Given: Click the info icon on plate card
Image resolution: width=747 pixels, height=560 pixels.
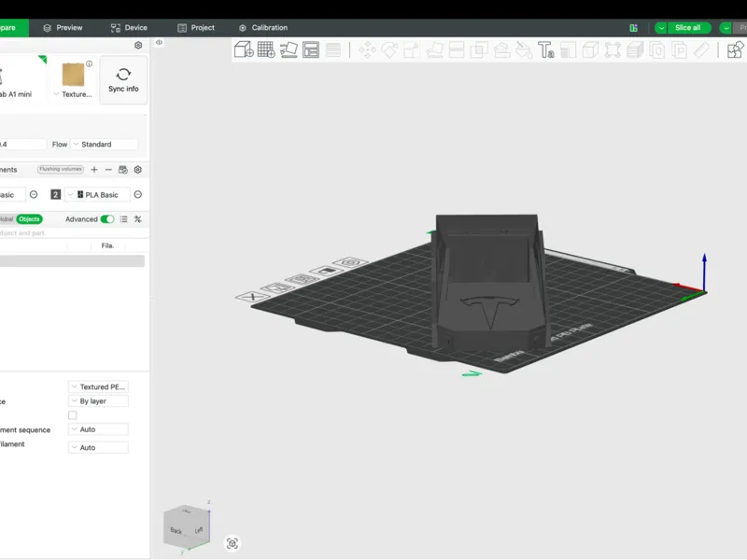Looking at the screenshot, I should [x=89, y=63].
